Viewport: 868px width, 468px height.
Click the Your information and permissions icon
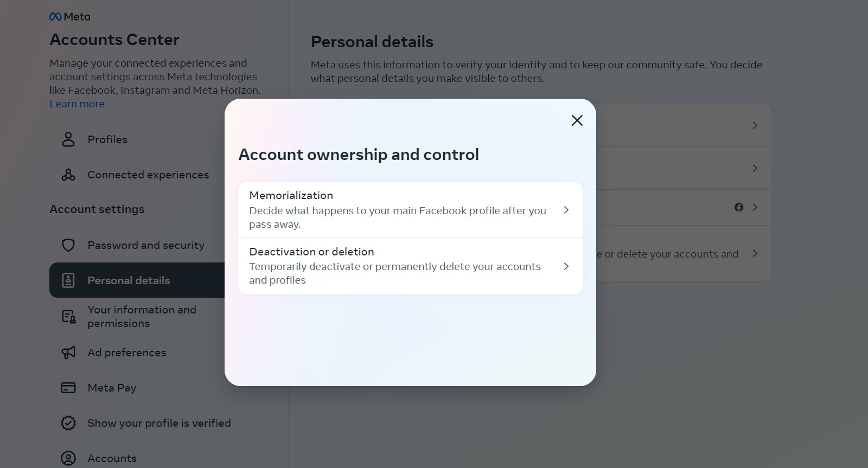coord(68,317)
